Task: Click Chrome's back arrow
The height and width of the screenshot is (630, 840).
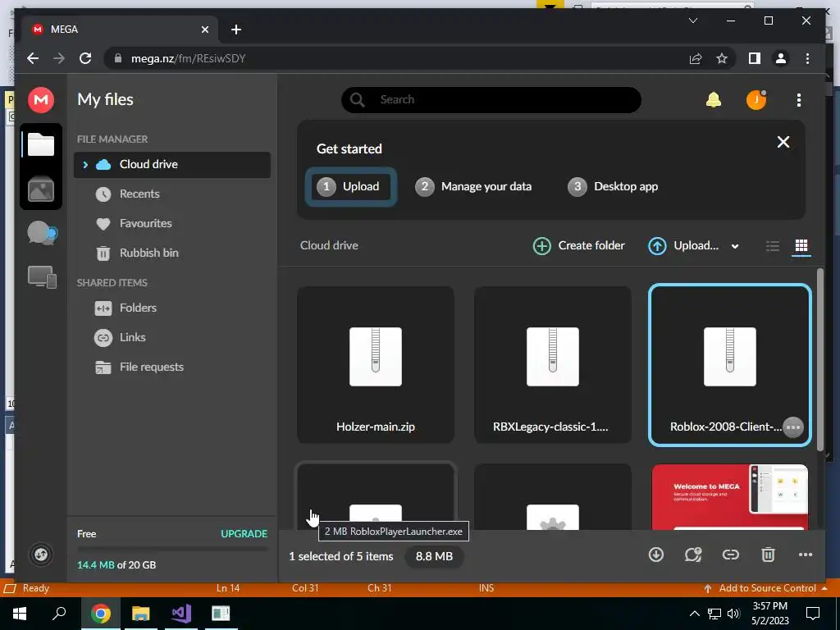Action: (33, 58)
